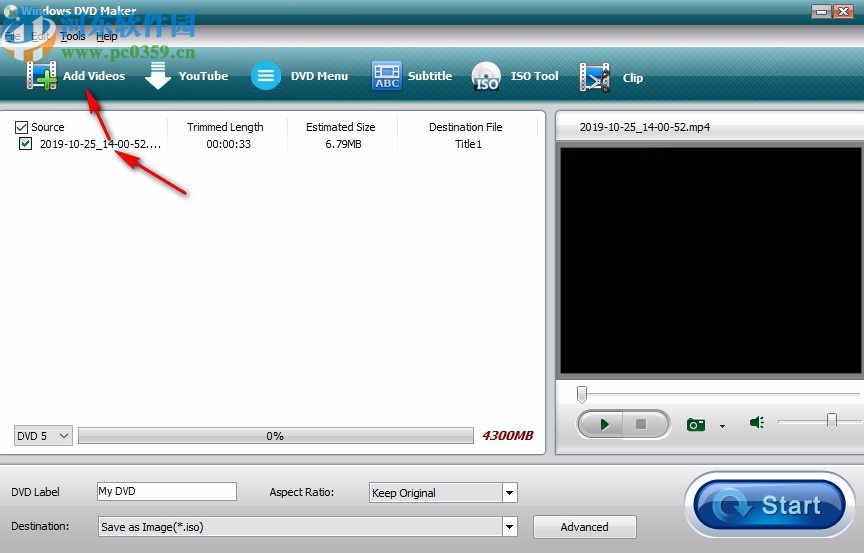Viewport: 864px width, 553px height.
Task: Play the video preview
Action: pos(602,425)
